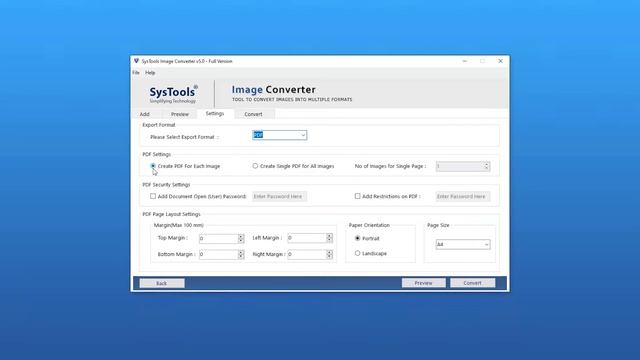Decrease the Right Margin with down arrow
Image resolution: width=640 pixels, height=360 pixels.
[x=329, y=257]
